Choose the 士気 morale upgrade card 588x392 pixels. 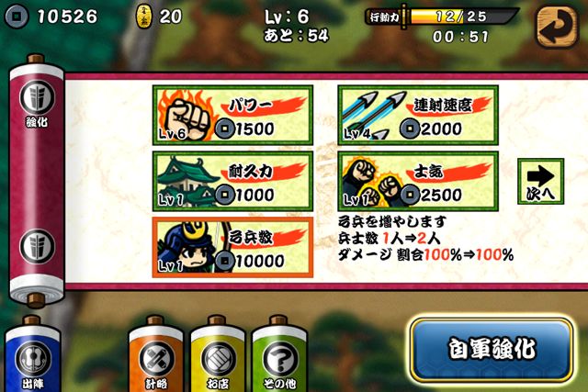click(418, 182)
